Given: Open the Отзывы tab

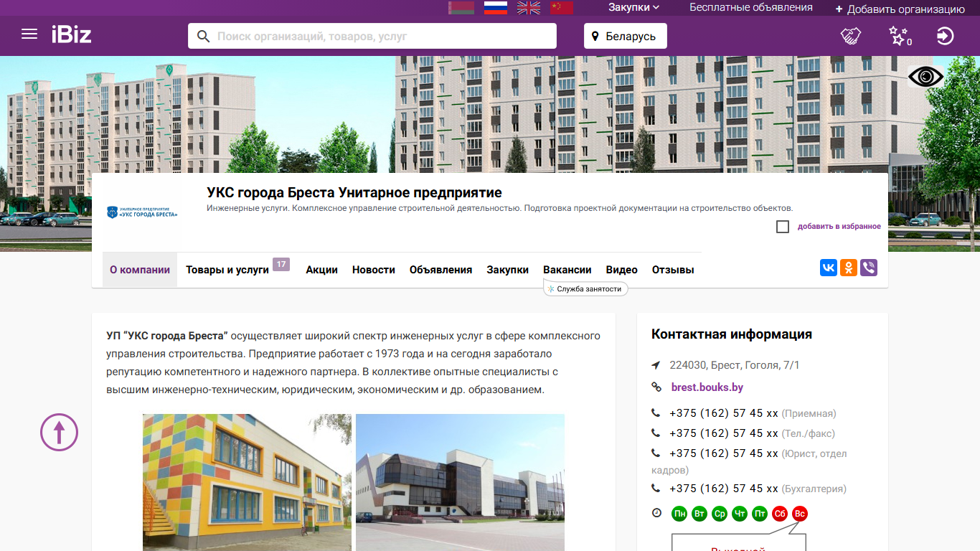Looking at the screenshot, I should coord(673,270).
